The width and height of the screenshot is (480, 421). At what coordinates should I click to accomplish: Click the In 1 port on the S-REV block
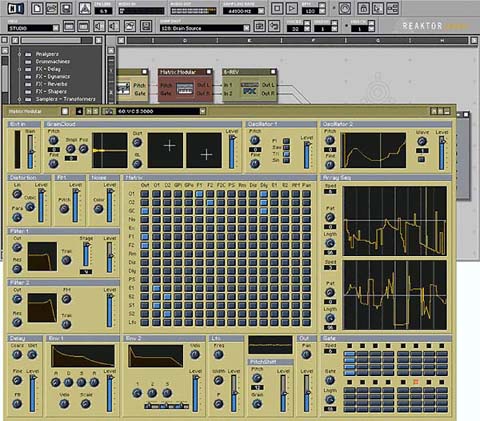point(228,85)
